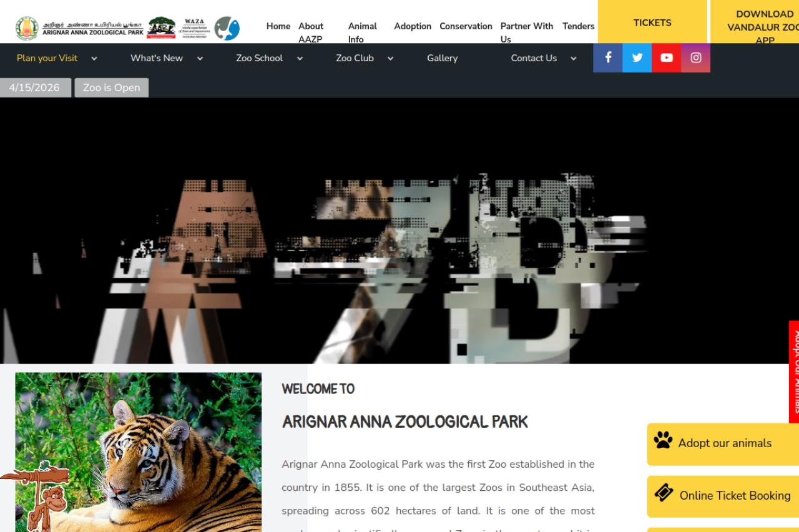
Task: Expand the What's New chevron
Action: click(200, 59)
